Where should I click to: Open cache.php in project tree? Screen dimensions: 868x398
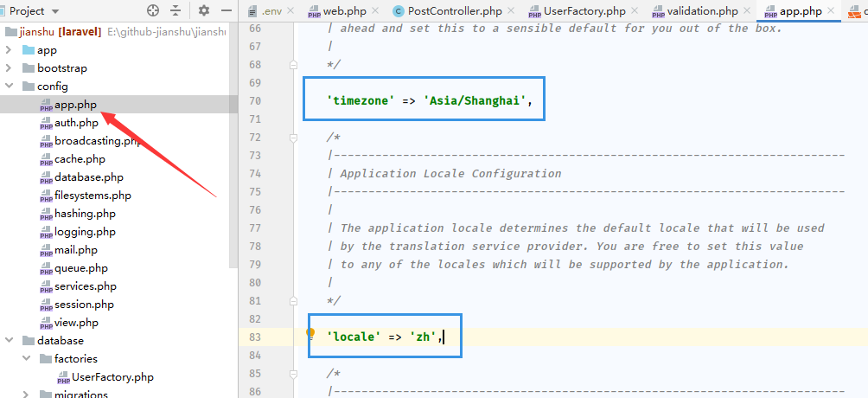click(x=80, y=159)
